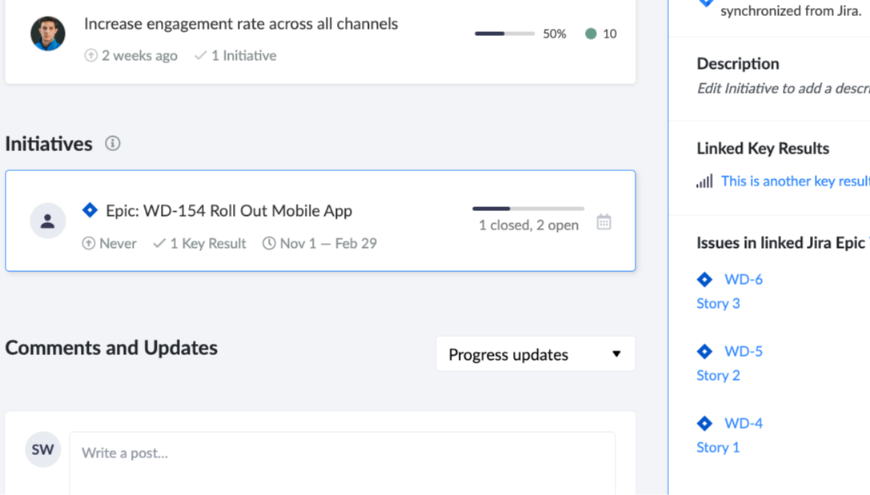Click the Jira icon next to WD-4

pos(705,423)
